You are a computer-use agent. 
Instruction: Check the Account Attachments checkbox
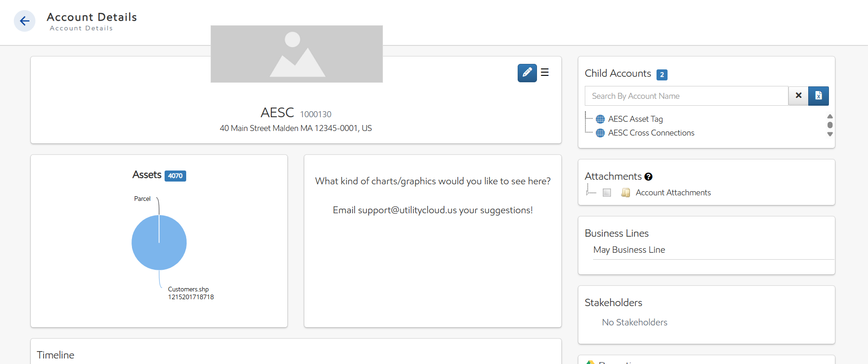607,193
